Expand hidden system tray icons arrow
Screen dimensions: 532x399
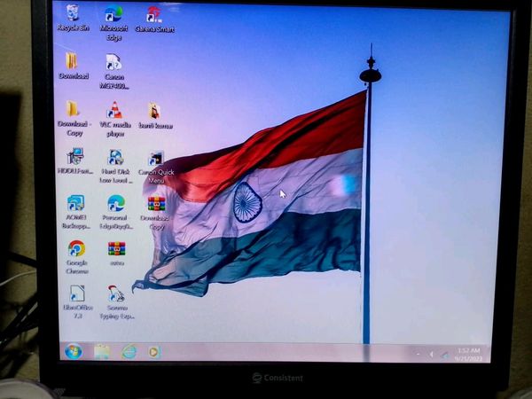point(419,355)
